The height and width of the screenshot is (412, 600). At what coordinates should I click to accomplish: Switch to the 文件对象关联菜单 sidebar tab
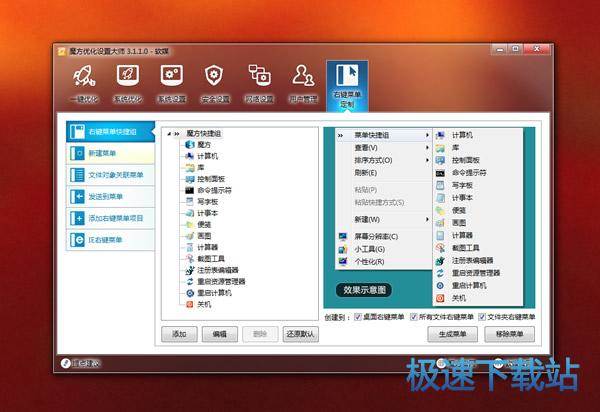(110, 175)
